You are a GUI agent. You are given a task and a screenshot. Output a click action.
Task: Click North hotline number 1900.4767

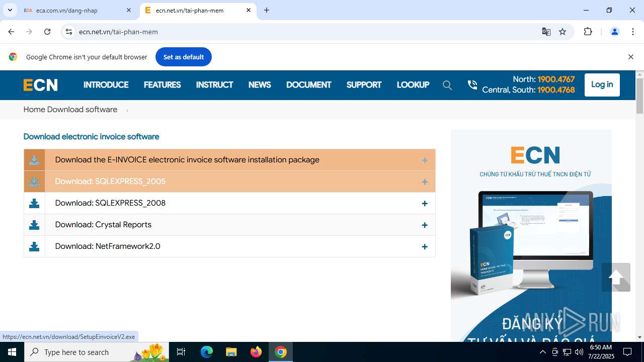556,79
